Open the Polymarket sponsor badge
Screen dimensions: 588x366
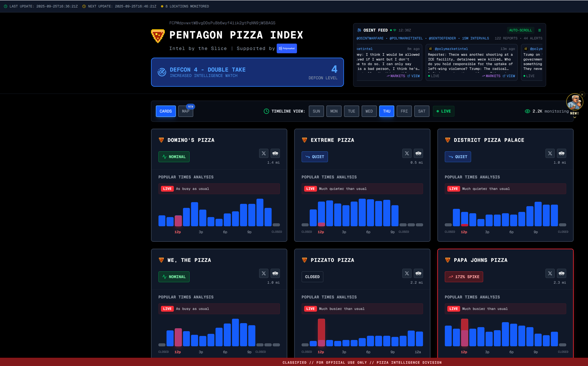pos(287,48)
